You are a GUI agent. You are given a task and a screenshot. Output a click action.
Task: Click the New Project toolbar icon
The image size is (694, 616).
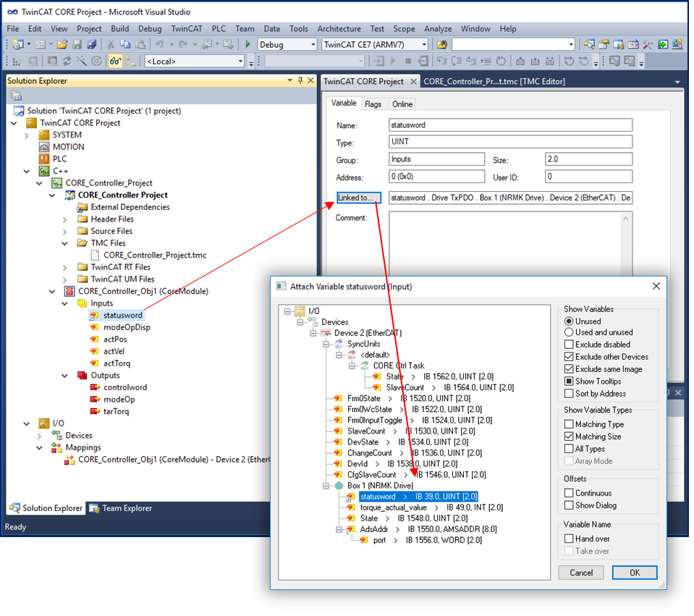(x=18, y=44)
